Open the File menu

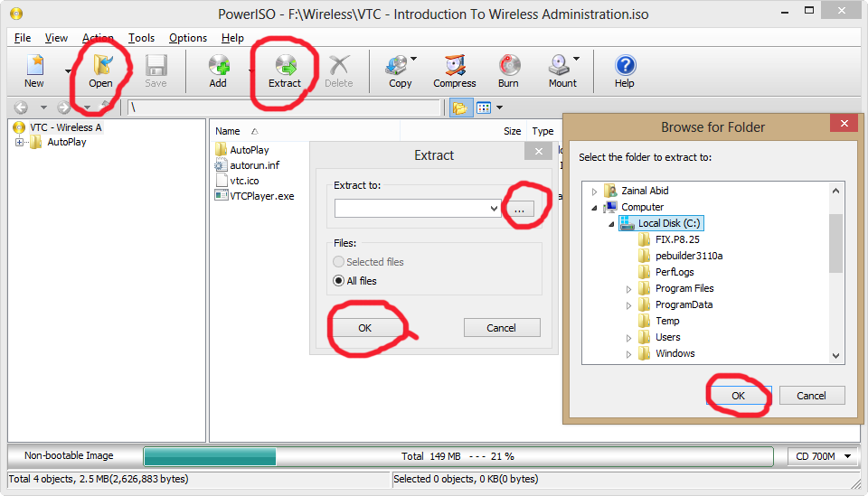(x=23, y=38)
